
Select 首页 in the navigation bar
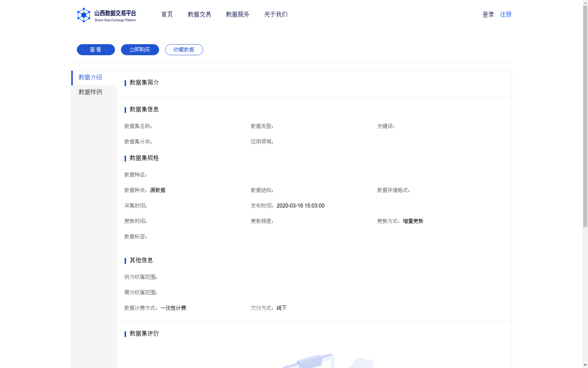166,14
